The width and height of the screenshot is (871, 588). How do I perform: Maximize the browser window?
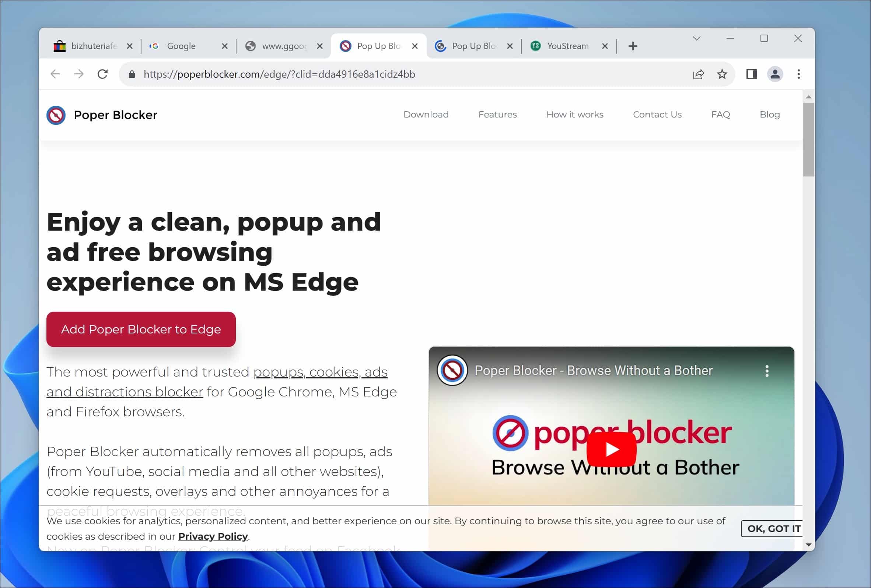click(764, 38)
